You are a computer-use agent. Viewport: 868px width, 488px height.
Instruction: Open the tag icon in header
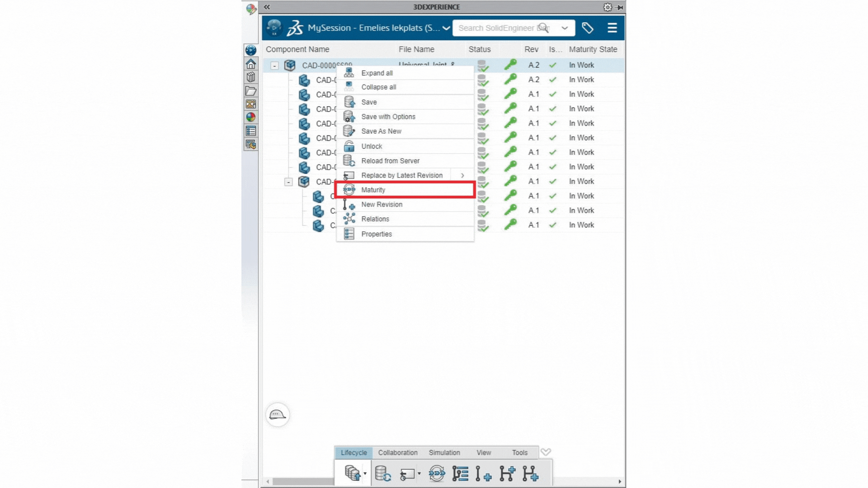587,28
